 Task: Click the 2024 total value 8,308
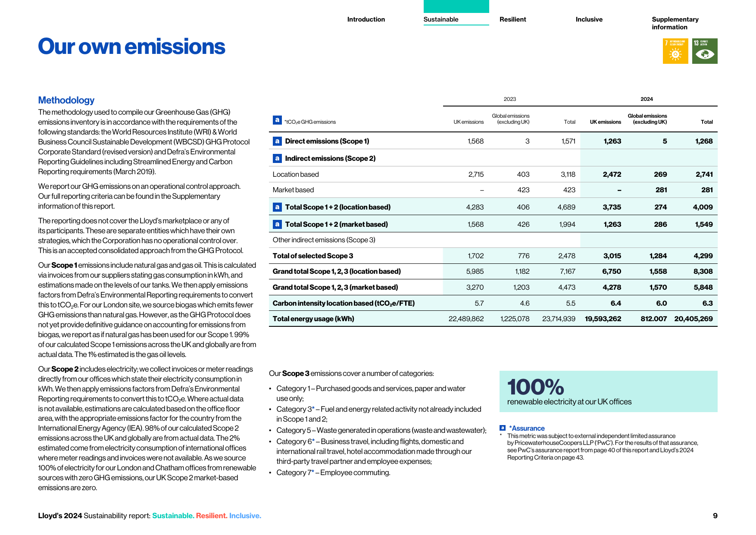tap(703, 271)
